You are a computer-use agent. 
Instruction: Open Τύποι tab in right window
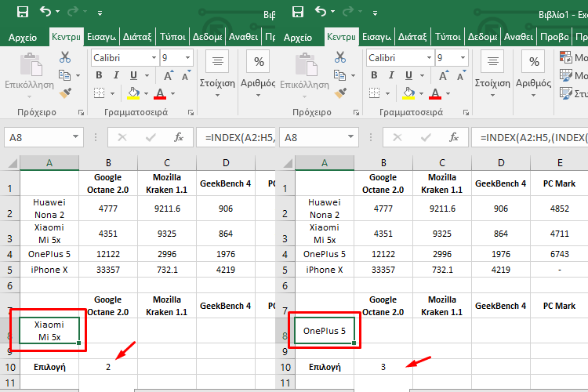[448, 37]
